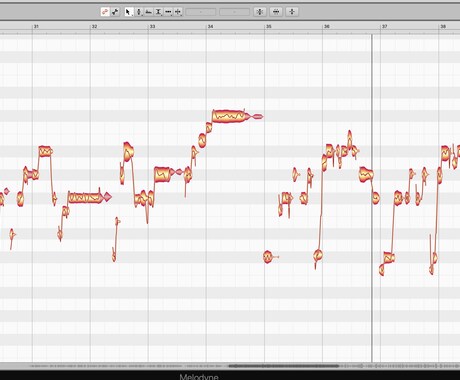Select the Main arrow tool
460x380 pixels.
pos(128,12)
